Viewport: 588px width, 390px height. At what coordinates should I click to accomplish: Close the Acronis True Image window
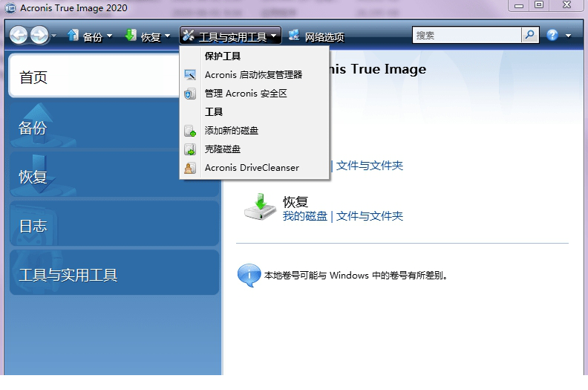[x=566, y=5]
